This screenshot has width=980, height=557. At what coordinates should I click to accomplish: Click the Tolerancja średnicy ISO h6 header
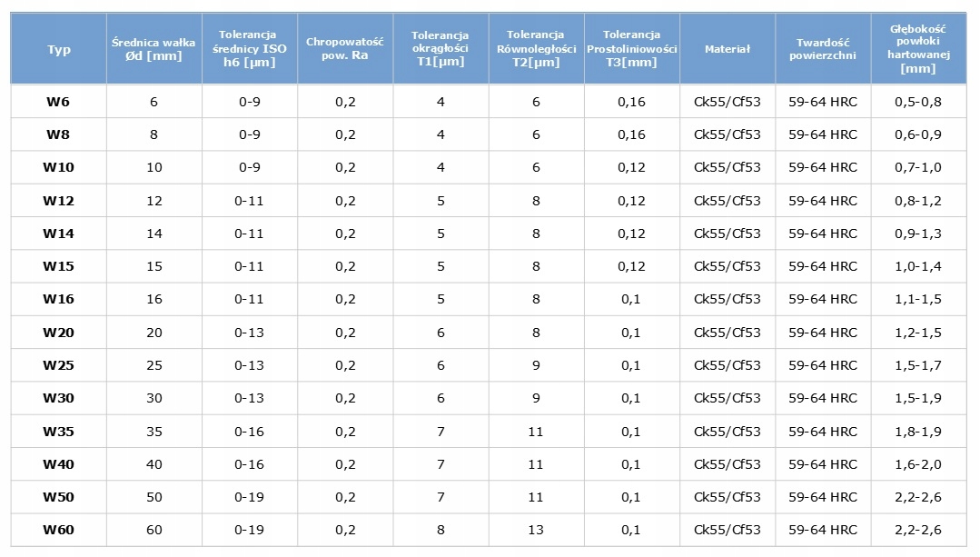(x=249, y=49)
